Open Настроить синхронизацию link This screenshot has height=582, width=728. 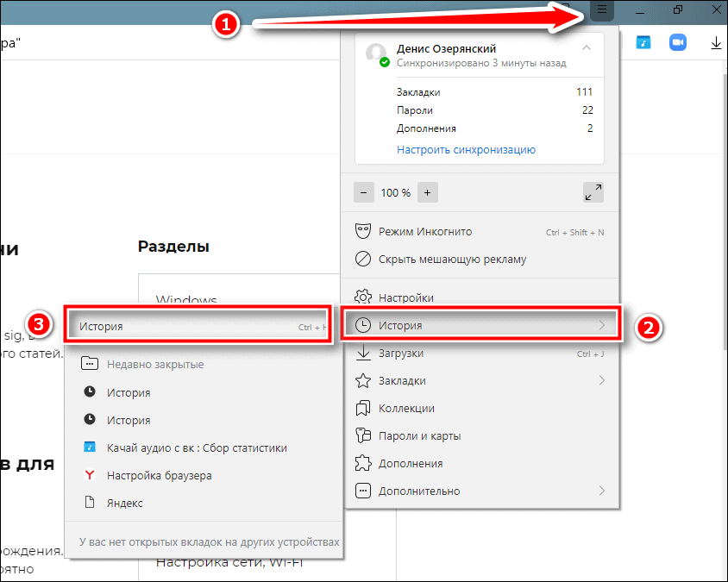coord(466,149)
